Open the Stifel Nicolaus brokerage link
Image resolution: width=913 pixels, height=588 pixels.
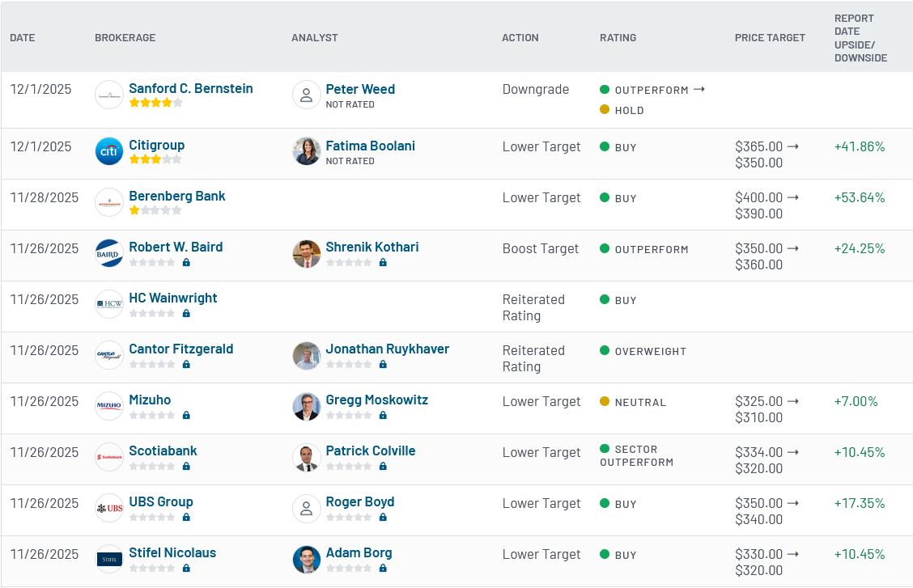pos(172,552)
